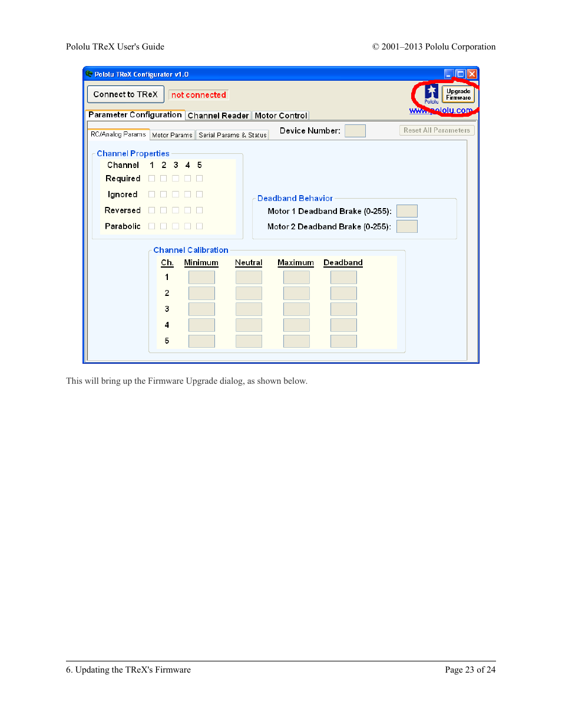Click the Channel Calibration group label
562x728 pixels.
pyautogui.click(x=191, y=250)
